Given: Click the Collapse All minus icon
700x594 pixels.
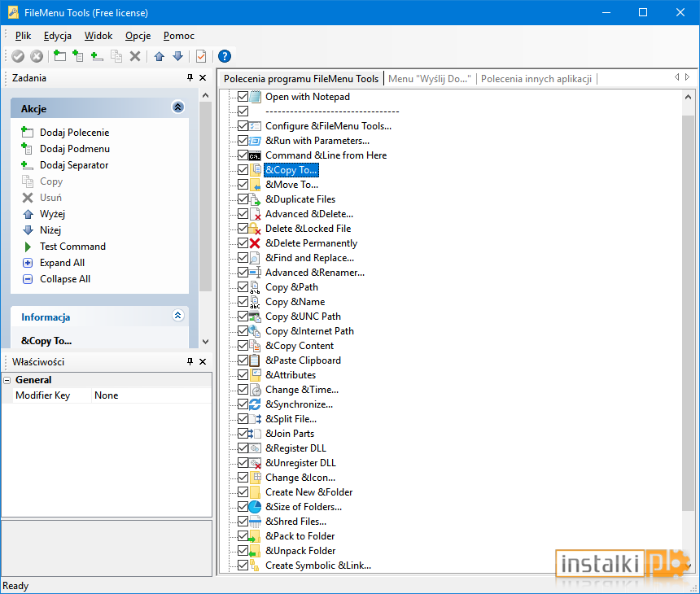Looking at the screenshot, I should 28,279.
